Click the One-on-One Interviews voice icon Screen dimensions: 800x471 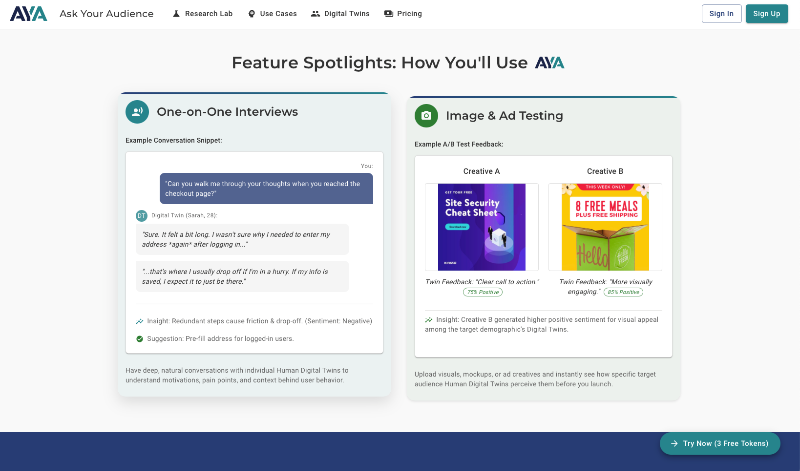point(137,112)
